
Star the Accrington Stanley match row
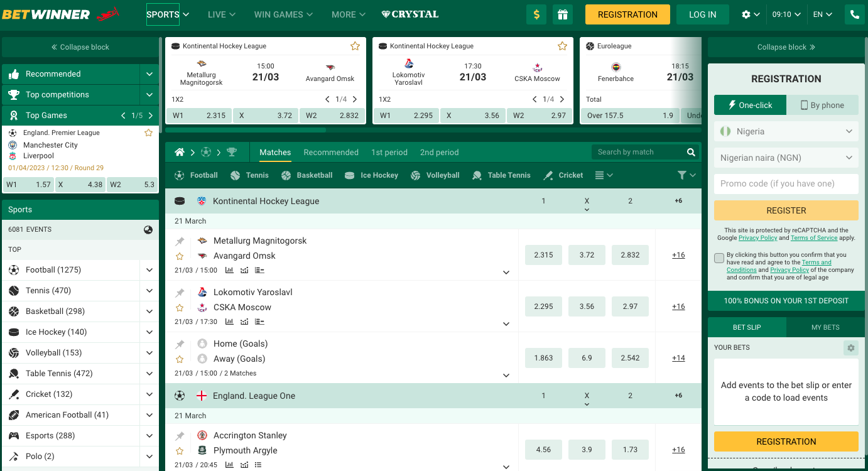(180, 451)
